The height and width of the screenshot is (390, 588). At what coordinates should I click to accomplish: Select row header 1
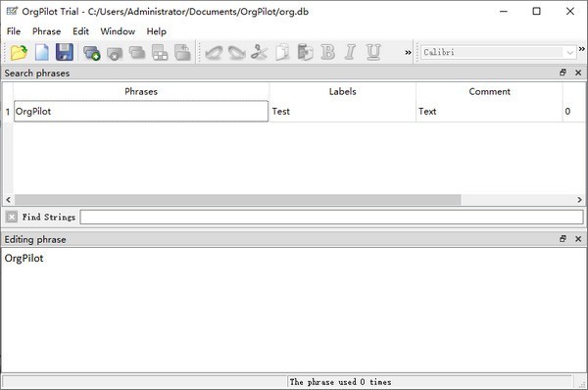click(8, 112)
